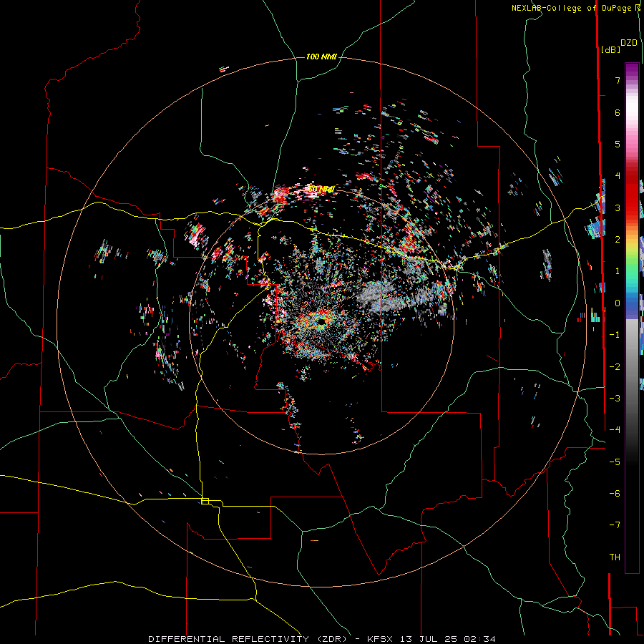644x644 pixels.
Task: Click the "TH" threshold label on the legend
Action: 615,557
